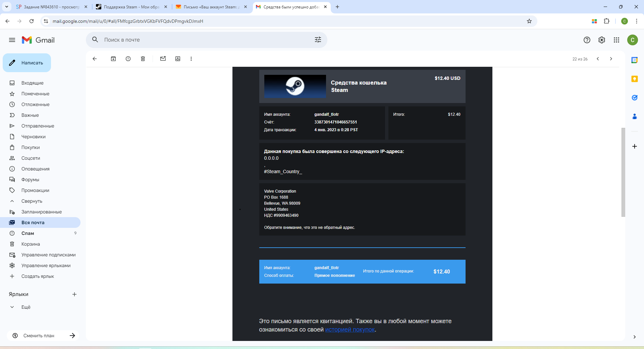Click the Написать compose button
644x349 pixels.
click(x=27, y=63)
